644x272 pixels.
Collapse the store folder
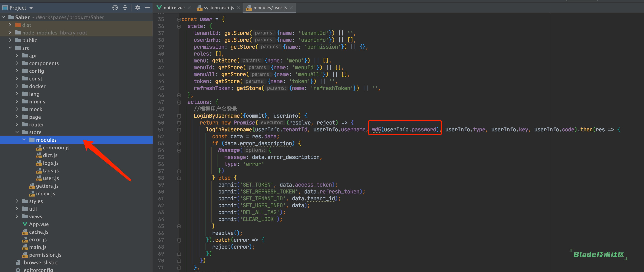point(17,132)
